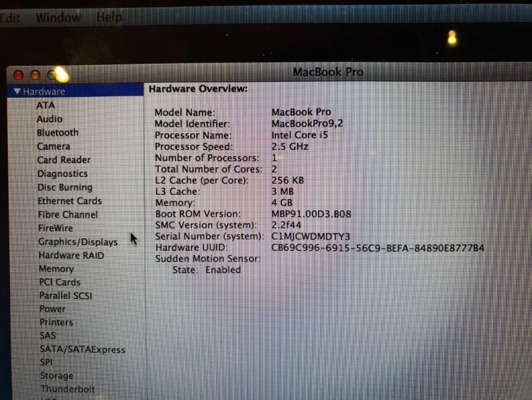Click the serial number C1MJCWDMDTY3
532x400 pixels.
[311, 236]
